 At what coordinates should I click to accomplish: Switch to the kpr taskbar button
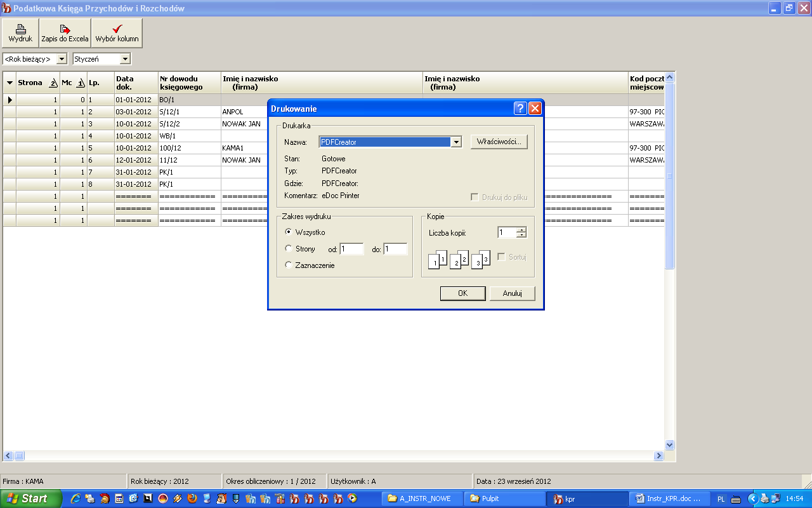587,499
